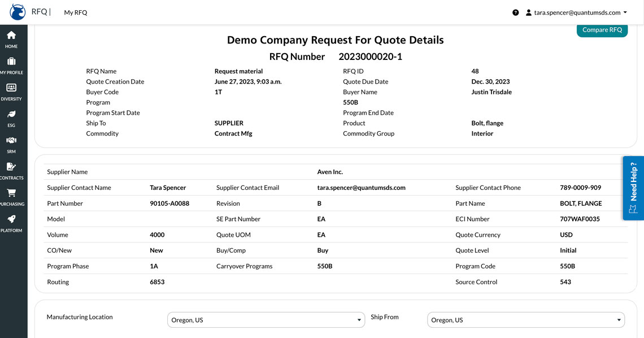The height and width of the screenshot is (338, 644).
Task: Open the My RFQ menu item
Action: [x=75, y=12]
